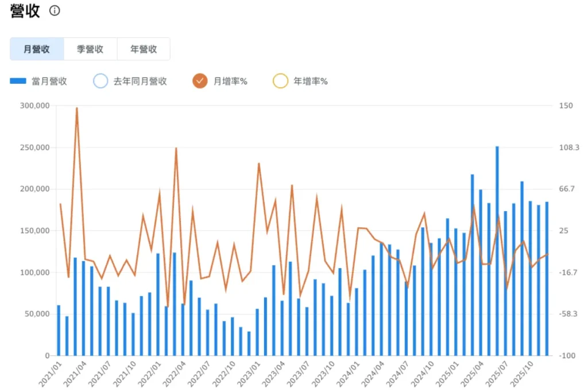
Task: Click the 2024/07 x-axis date label
Action: (x=397, y=374)
